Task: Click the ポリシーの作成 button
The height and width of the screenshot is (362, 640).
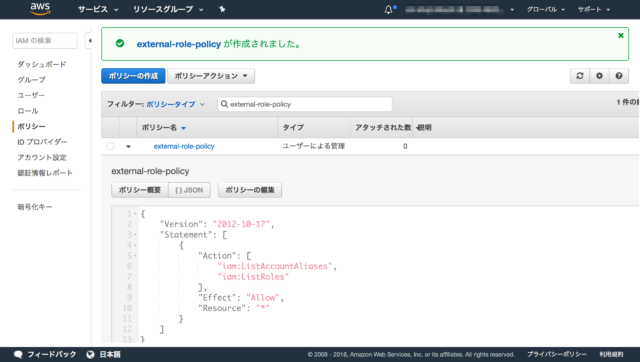Action: 133,76
